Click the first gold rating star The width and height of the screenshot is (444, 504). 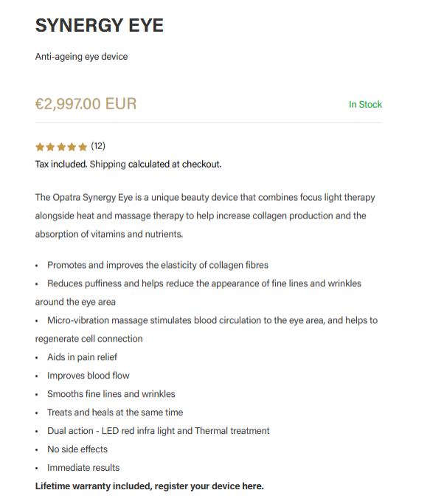[40, 147]
